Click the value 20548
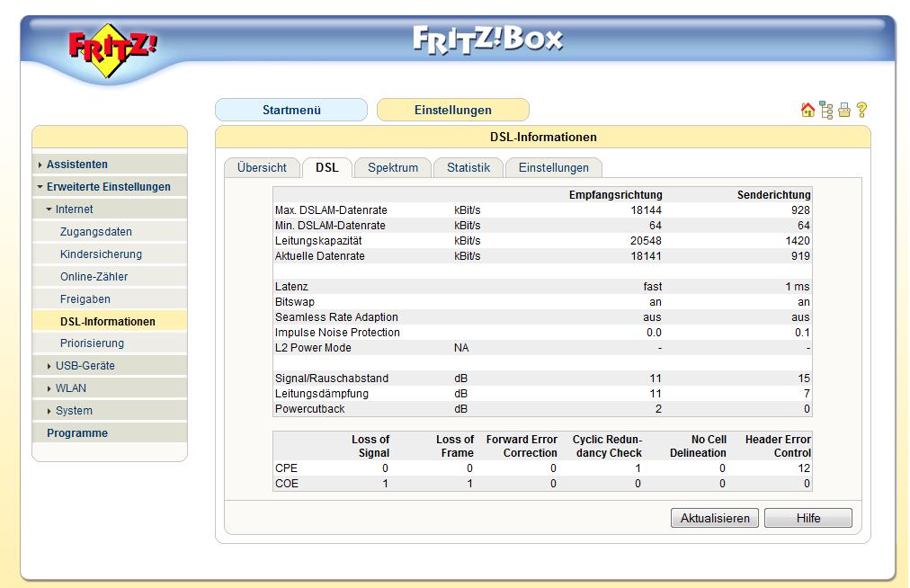Image resolution: width=910 pixels, height=588 pixels. 646,240
